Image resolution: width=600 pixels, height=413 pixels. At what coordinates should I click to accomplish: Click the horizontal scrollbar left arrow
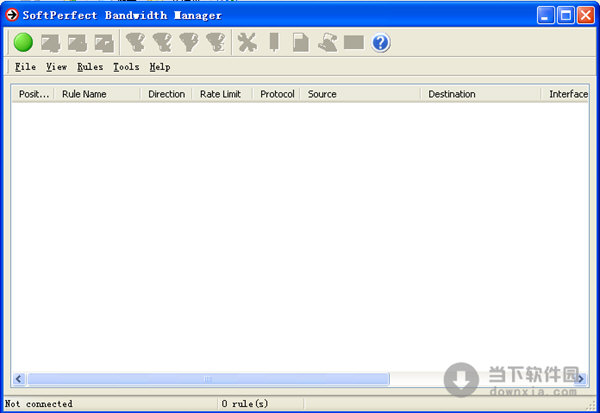pyautogui.click(x=19, y=379)
